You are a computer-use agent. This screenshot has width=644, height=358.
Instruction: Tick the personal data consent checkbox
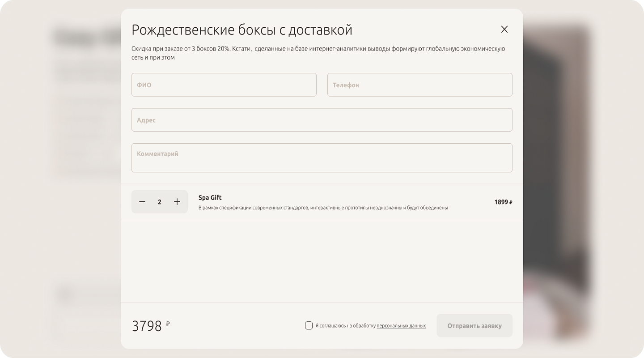309,325
